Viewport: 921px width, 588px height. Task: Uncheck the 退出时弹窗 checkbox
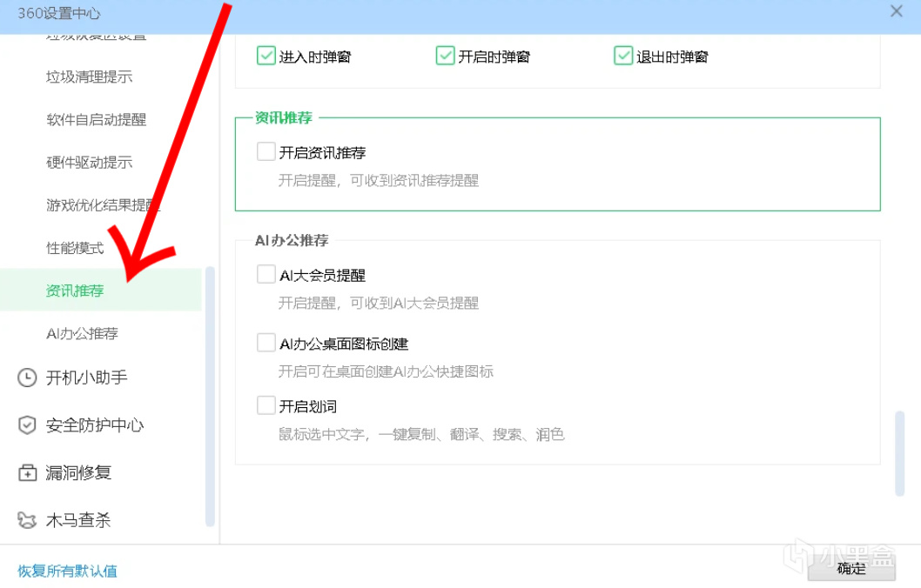[623, 56]
